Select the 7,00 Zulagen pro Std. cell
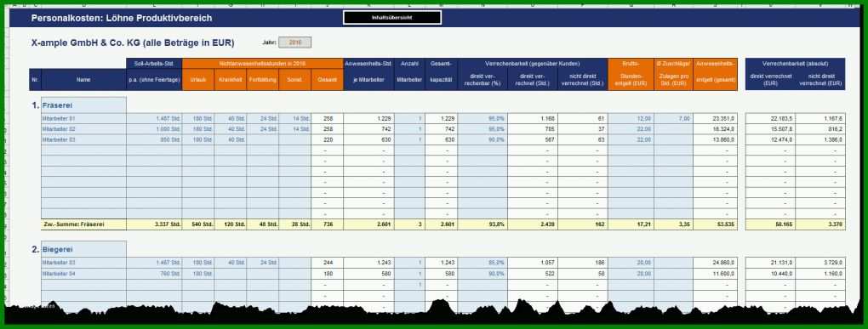868x329 pixels. (674, 118)
